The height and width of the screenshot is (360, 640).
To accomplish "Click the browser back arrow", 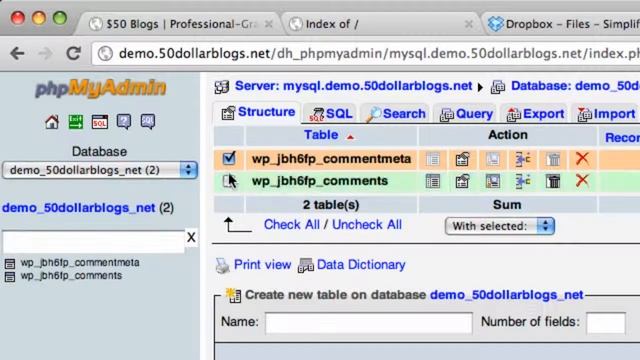I will [17, 53].
